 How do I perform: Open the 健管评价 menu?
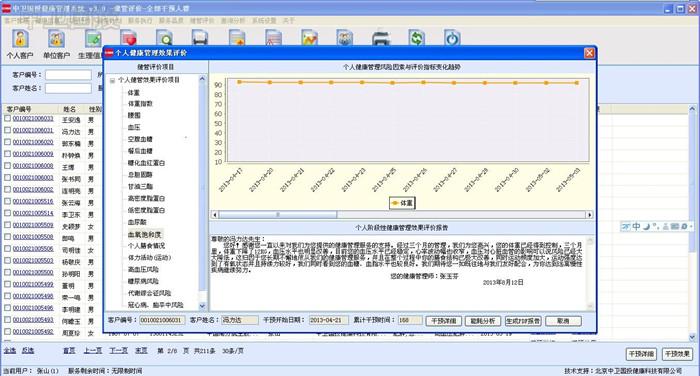tap(202, 21)
